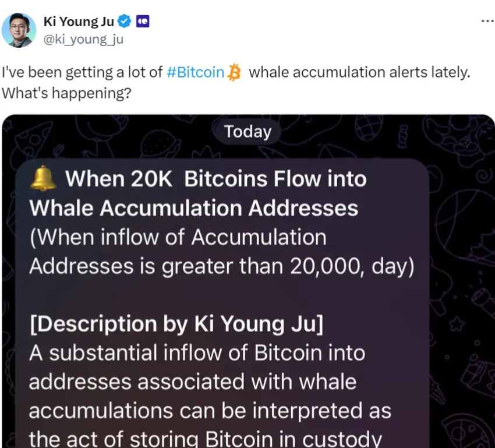Click the #Bitcoin hashtag
The height and width of the screenshot is (448, 495).
tap(196, 72)
